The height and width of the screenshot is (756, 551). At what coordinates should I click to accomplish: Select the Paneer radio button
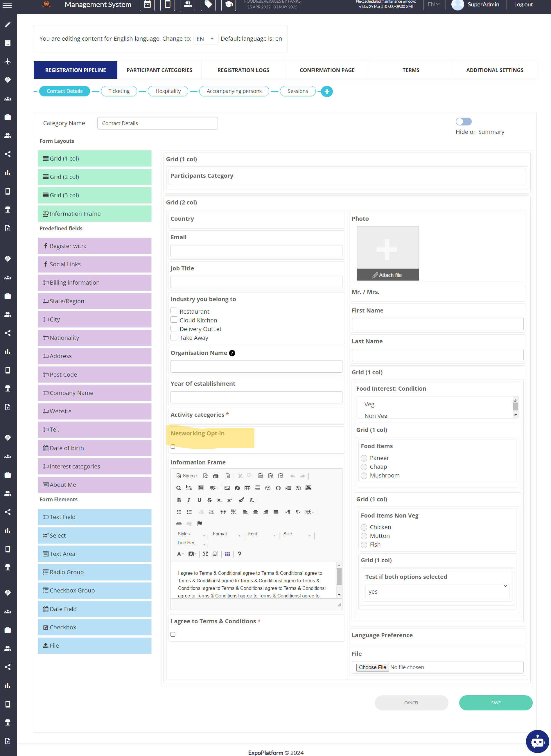[364, 458]
